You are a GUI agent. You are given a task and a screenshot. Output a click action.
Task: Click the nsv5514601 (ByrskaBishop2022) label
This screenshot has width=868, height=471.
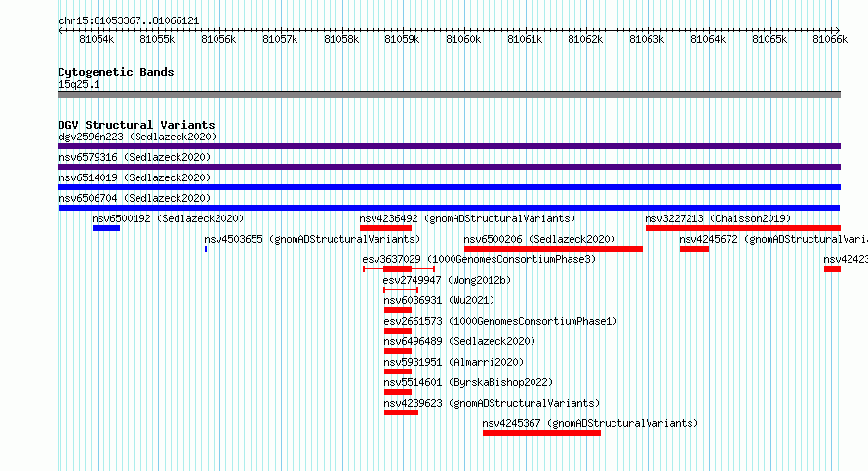pos(468,382)
